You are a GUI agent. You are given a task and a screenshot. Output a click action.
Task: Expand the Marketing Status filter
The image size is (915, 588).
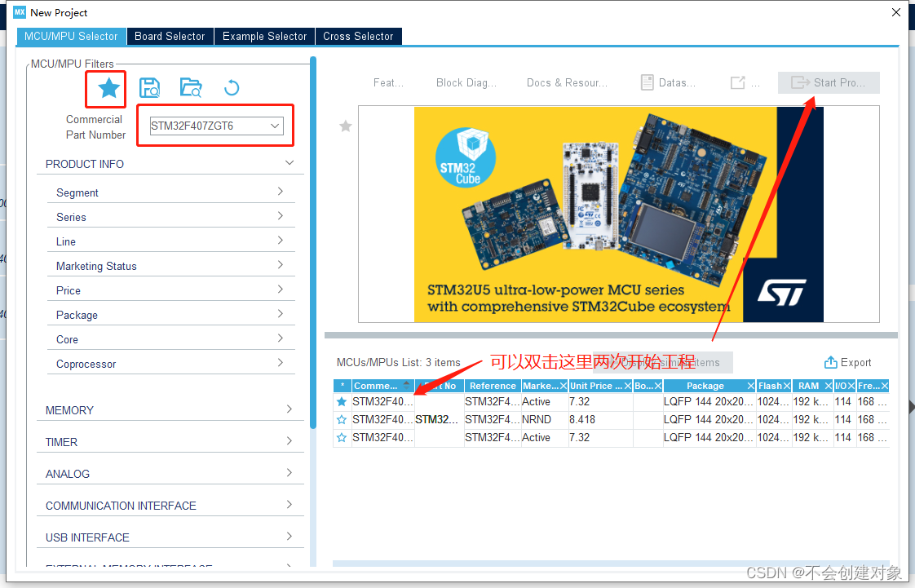point(281,265)
